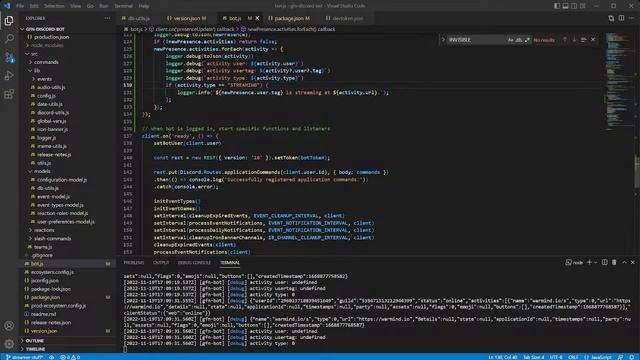Expand the slash-commands folder
640x360 pixels.
(x=52, y=238)
